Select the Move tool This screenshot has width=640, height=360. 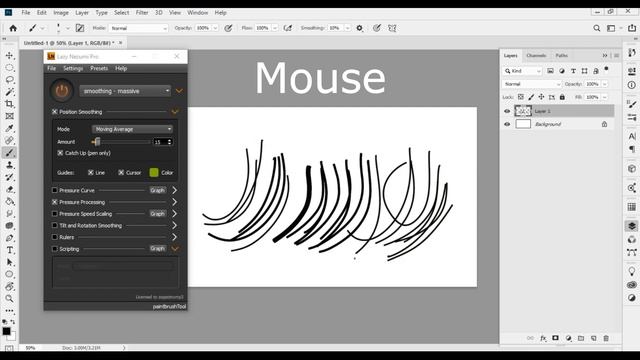pos(9,56)
